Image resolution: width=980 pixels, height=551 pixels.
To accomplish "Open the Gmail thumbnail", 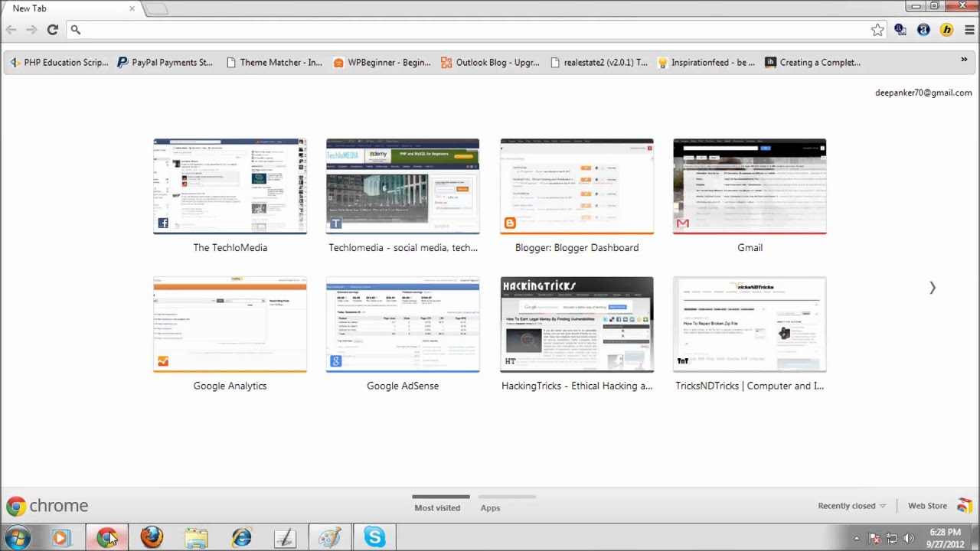I will 750,187.
